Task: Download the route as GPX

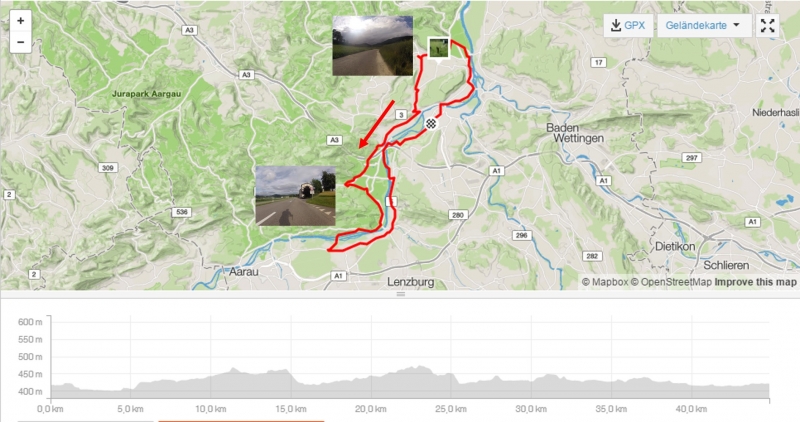Action: [x=628, y=25]
